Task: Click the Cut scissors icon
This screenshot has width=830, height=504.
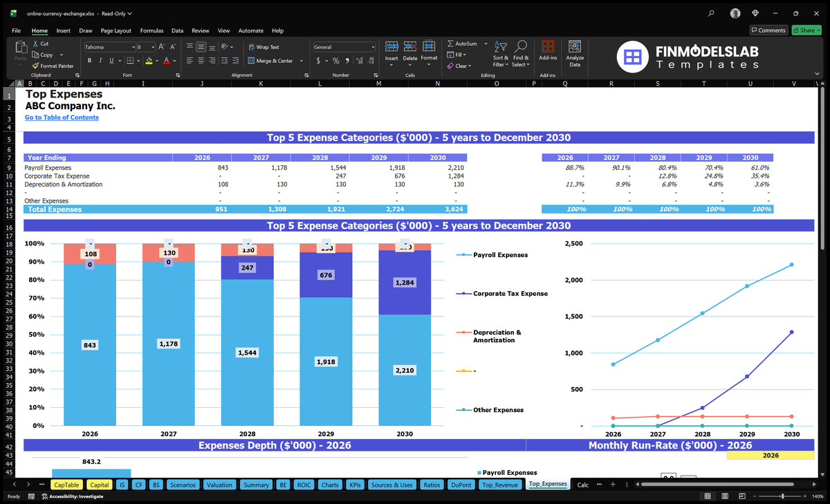Action: [x=35, y=44]
